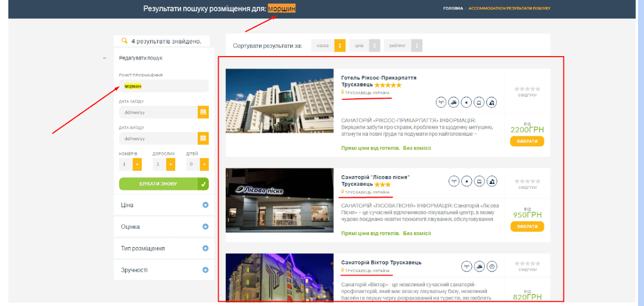644x306 pixels.
Task: Open Лісова пісня building photo
Action: pyautogui.click(x=279, y=200)
